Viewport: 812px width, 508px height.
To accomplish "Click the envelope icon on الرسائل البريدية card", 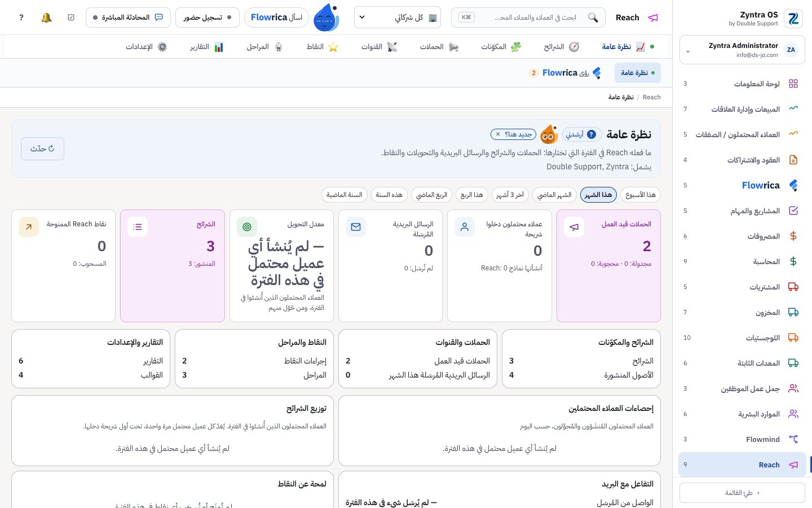I will [356, 227].
